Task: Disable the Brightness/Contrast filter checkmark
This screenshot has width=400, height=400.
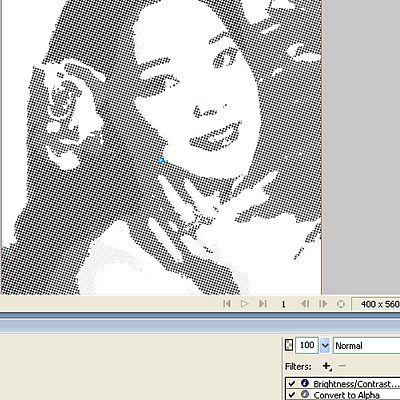Action: click(x=292, y=384)
